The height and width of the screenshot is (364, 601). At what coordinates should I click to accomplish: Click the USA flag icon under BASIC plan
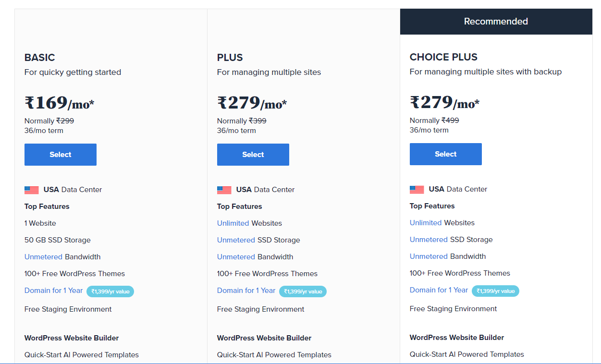(32, 190)
